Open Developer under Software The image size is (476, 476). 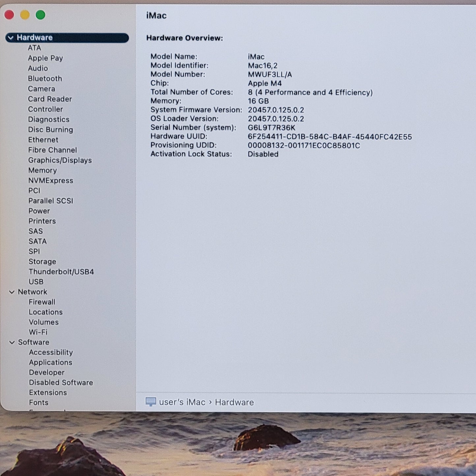[x=46, y=373]
